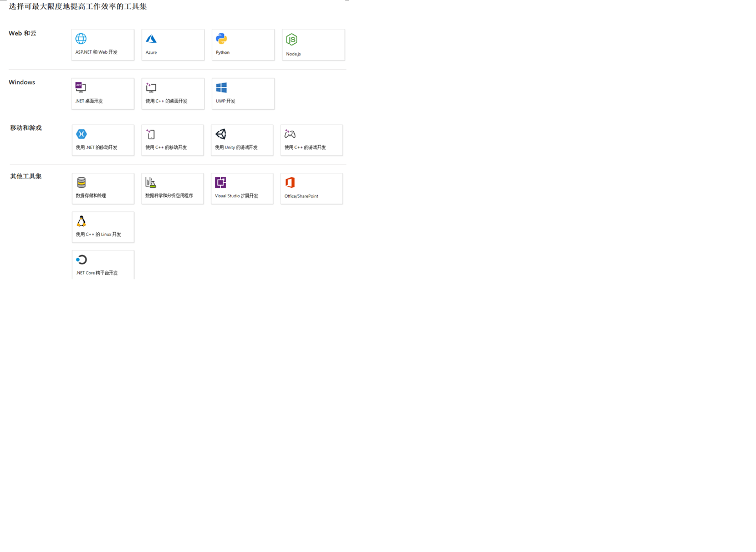Pick 使用 C++ 的游戏开发 label
The image size is (756, 552).
[x=305, y=147]
